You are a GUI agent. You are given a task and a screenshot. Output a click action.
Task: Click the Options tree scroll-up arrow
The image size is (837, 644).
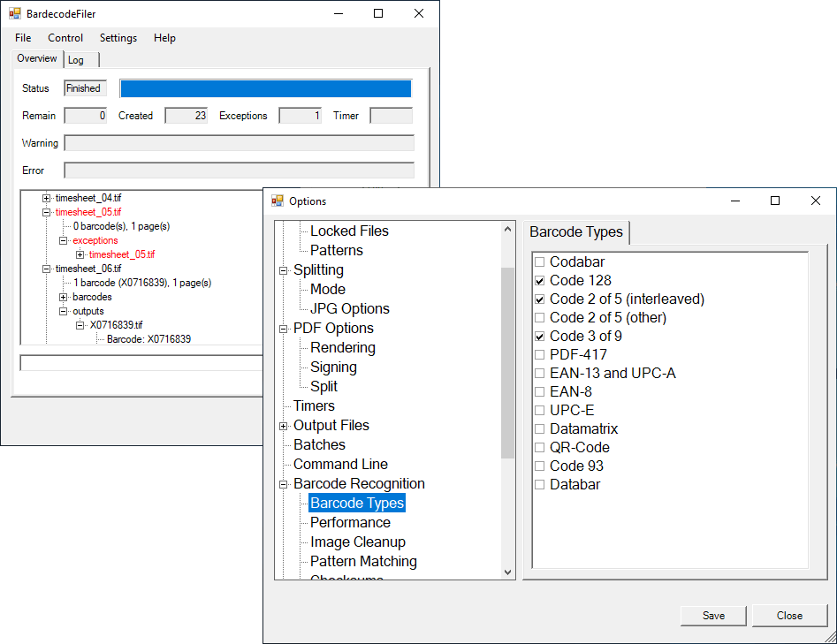pyautogui.click(x=507, y=230)
